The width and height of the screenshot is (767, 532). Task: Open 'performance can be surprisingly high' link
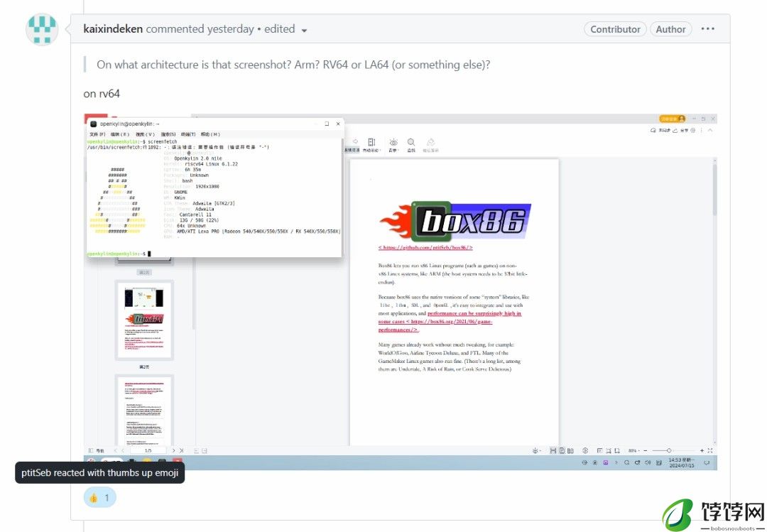coord(450,322)
